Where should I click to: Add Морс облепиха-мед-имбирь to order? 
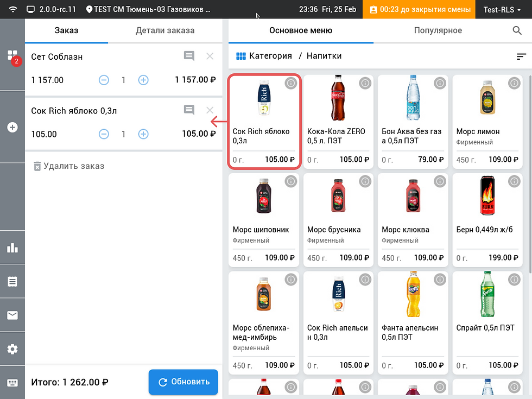click(x=264, y=322)
